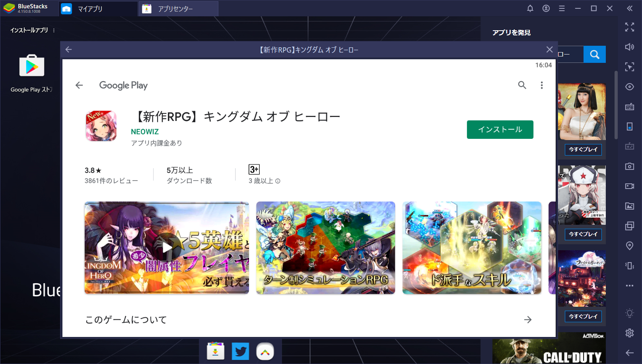
Task: Open BlueStacks settings gear
Action: pyautogui.click(x=630, y=333)
